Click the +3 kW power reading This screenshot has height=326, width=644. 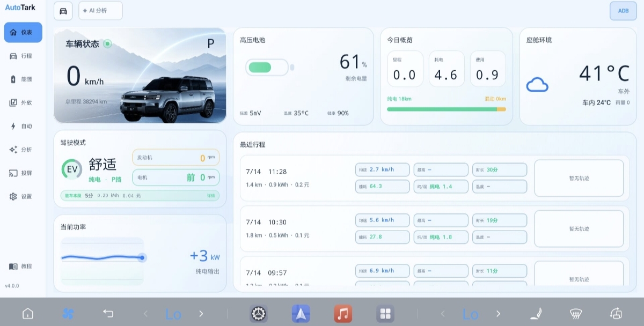coord(205,256)
